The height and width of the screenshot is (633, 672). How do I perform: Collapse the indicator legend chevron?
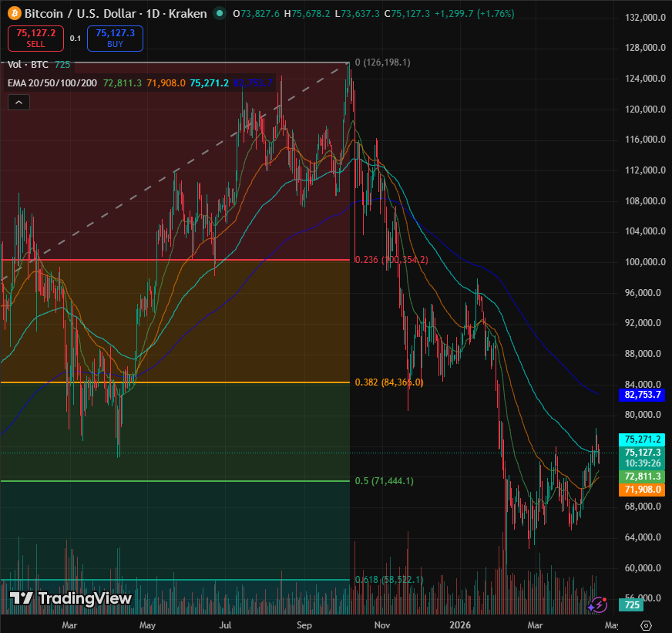18,102
